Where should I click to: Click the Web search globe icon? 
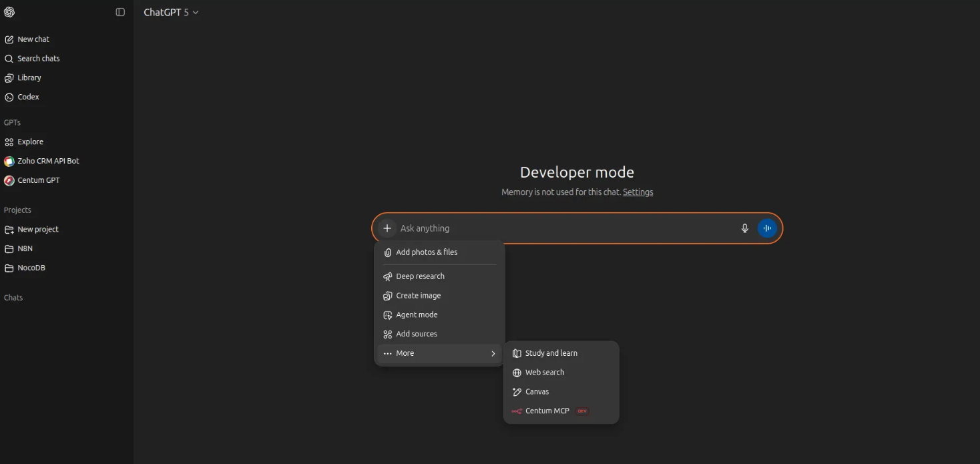point(517,373)
